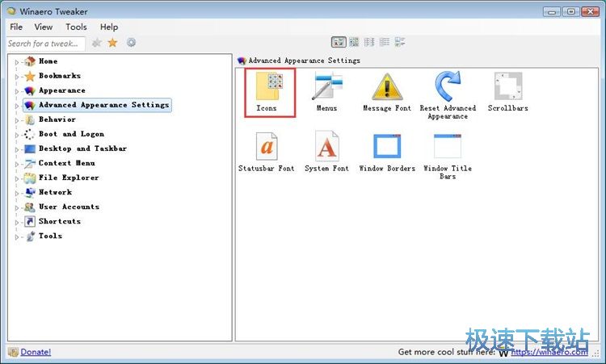This screenshot has height=364, width=606.
Task: Switch to second icon view mode
Action: pos(354,42)
